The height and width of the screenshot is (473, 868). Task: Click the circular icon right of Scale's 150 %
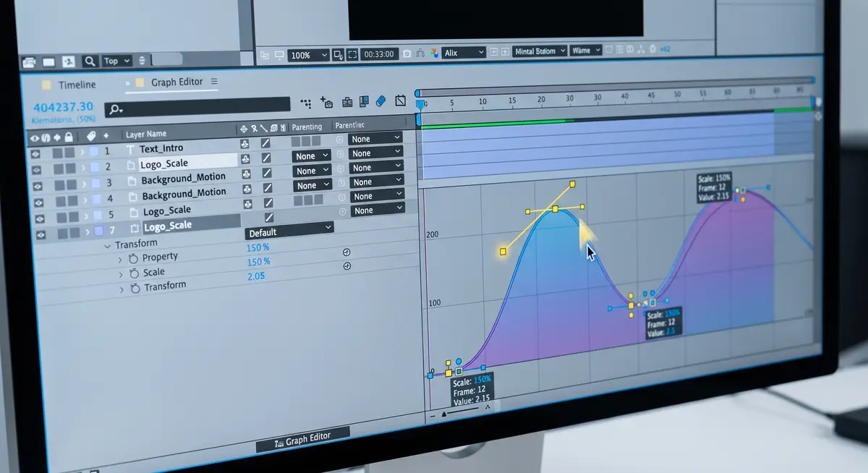coord(346,266)
